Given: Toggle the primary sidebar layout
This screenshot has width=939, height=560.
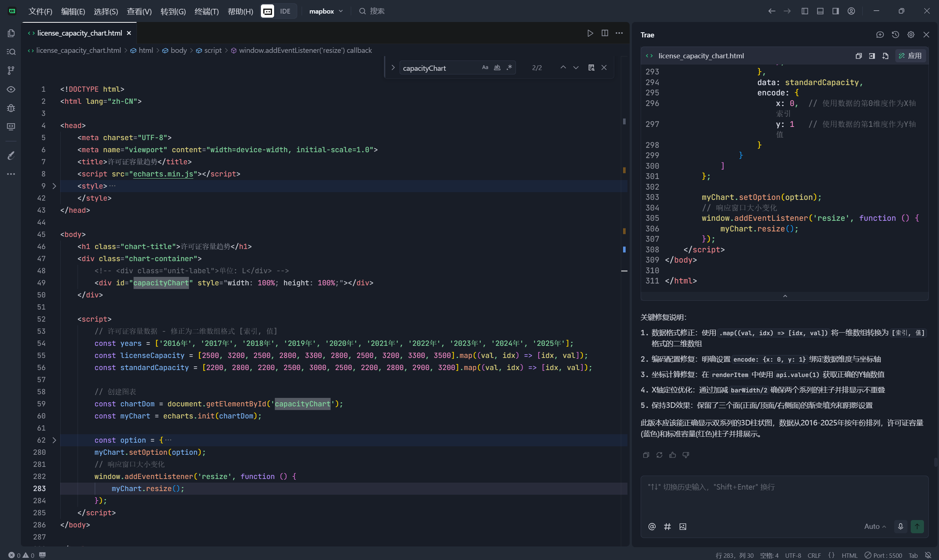Looking at the screenshot, I should [x=805, y=11].
